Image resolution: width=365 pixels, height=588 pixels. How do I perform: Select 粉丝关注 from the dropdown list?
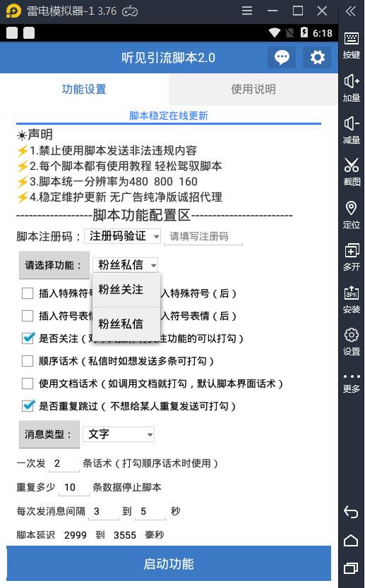click(x=126, y=290)
